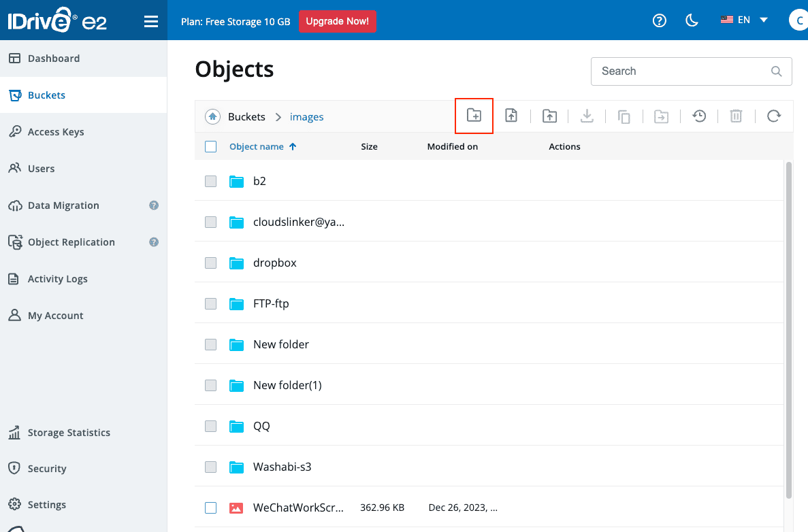Tick the checkbox for WeChatWorkScr image
The height and width of the screenshot is (532, 808).
click(x=210, y=508)
